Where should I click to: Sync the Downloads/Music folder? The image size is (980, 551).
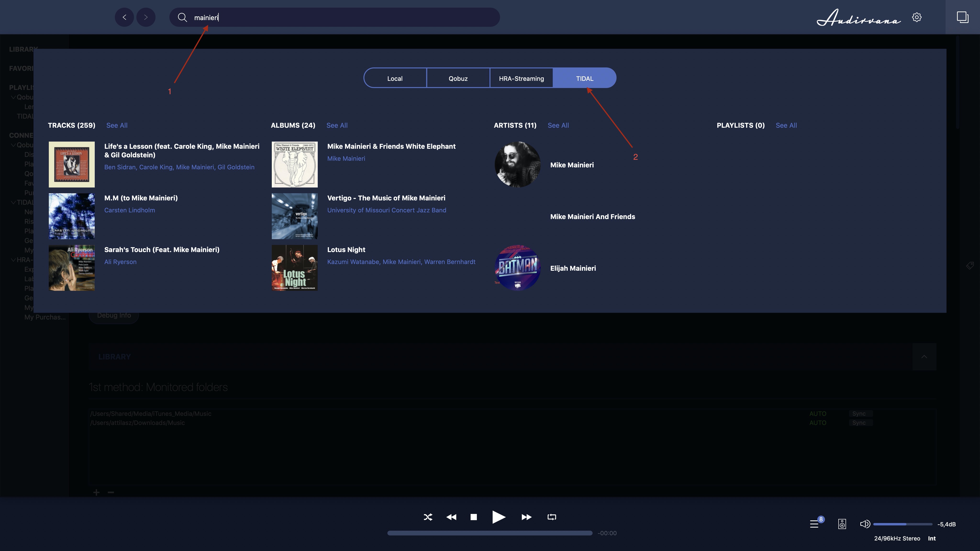click(860, 423)
